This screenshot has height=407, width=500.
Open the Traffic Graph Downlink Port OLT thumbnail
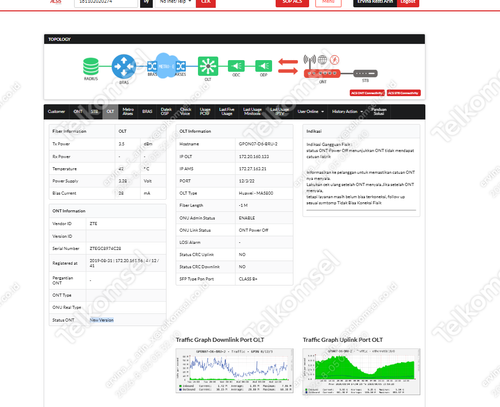(x=235, y=371)
